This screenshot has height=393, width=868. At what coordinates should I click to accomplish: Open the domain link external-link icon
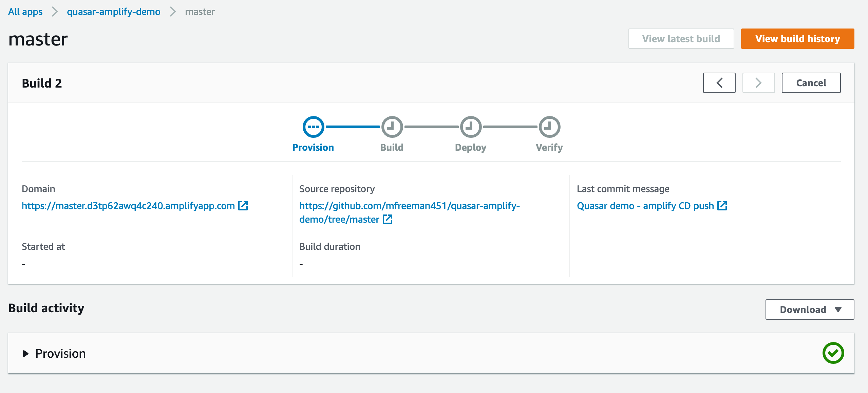point(243,206)
